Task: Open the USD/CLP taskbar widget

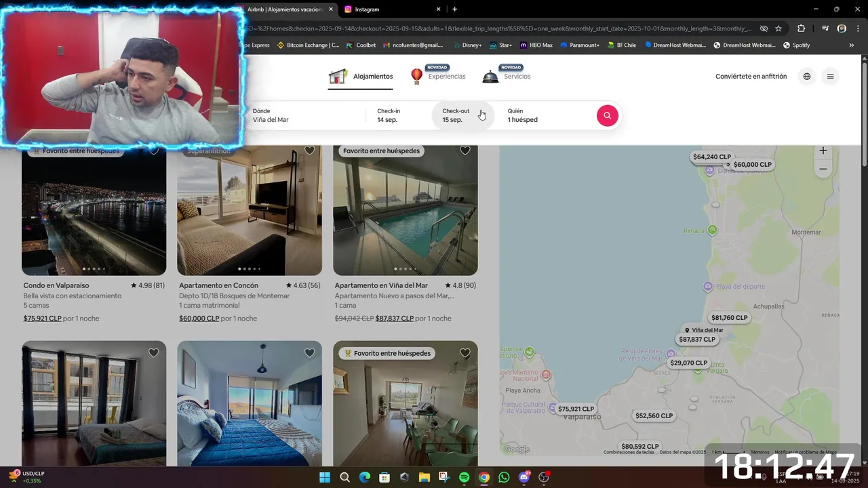Action: [x=26, y=476]
